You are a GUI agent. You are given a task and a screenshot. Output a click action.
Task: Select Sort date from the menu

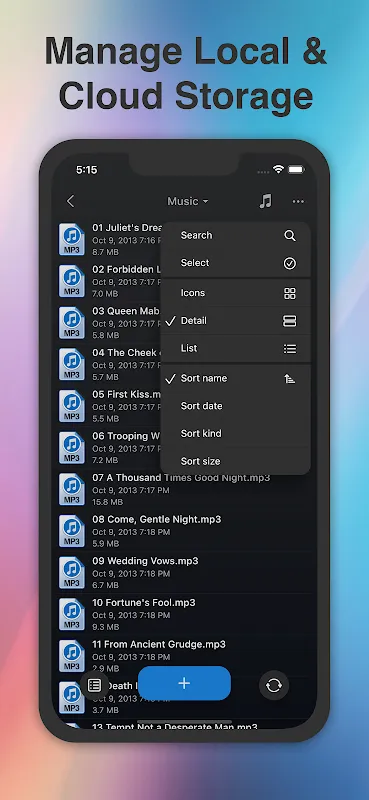235,406
